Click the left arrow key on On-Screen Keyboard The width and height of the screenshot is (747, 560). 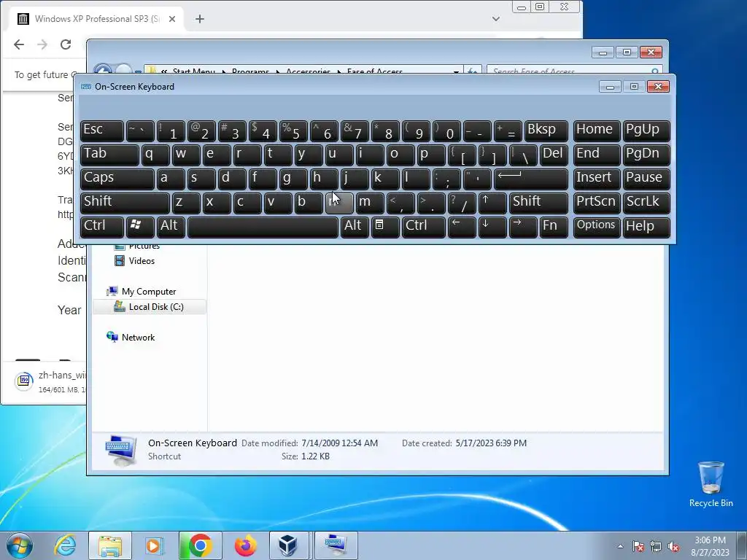(x=462, y=227)
